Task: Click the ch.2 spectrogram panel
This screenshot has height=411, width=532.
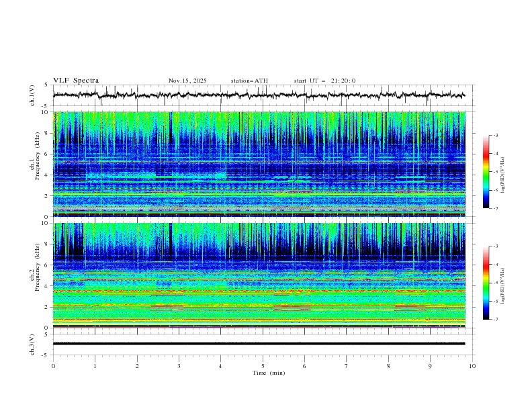Action: pos(259,275)
